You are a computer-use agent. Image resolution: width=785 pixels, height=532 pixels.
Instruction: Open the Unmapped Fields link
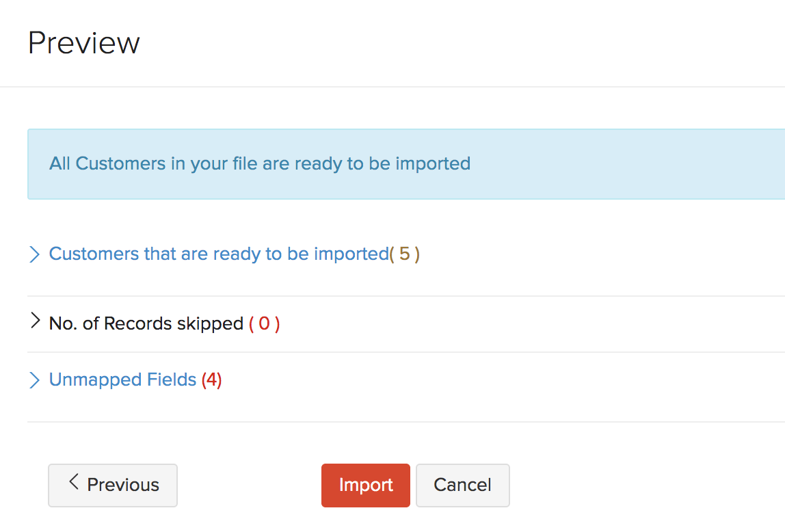(x=122, y=380)
